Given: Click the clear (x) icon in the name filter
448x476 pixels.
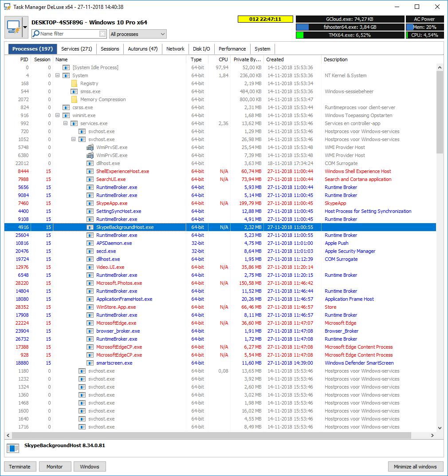Looking at the screenshot, I should (x=102, y=34).
